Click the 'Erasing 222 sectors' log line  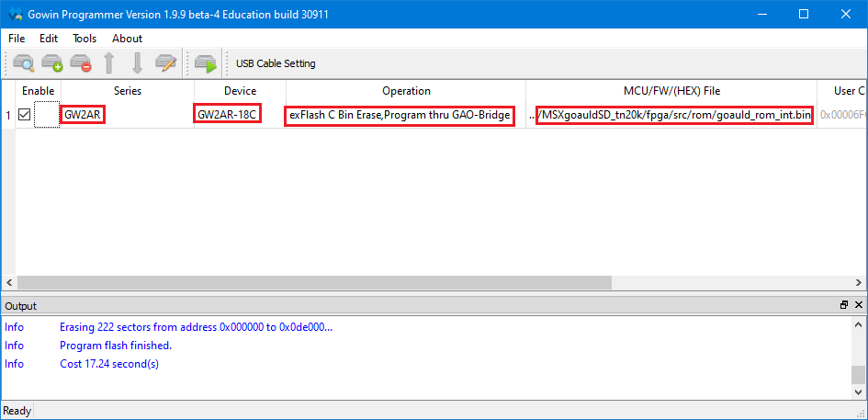[196, 327]
